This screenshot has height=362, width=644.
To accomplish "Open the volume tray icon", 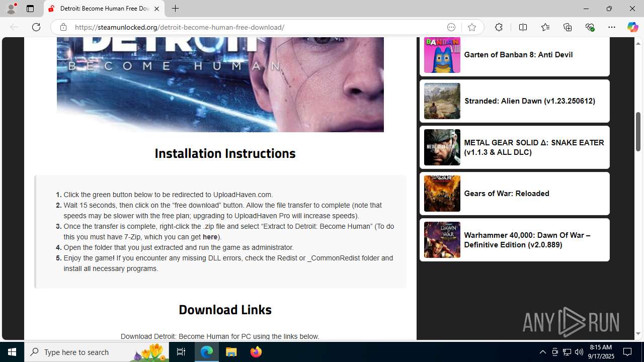I will click(x=579, y=352).
